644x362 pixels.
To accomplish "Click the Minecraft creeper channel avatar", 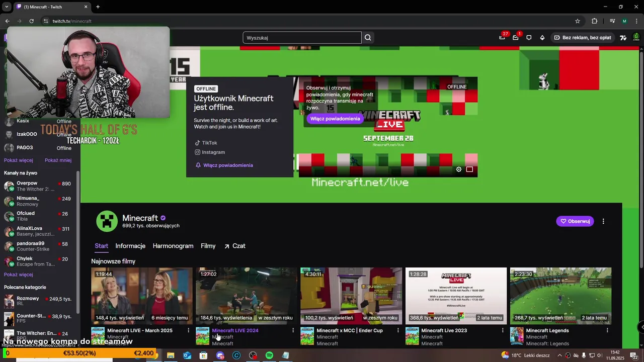I will (x=107, y=221).
